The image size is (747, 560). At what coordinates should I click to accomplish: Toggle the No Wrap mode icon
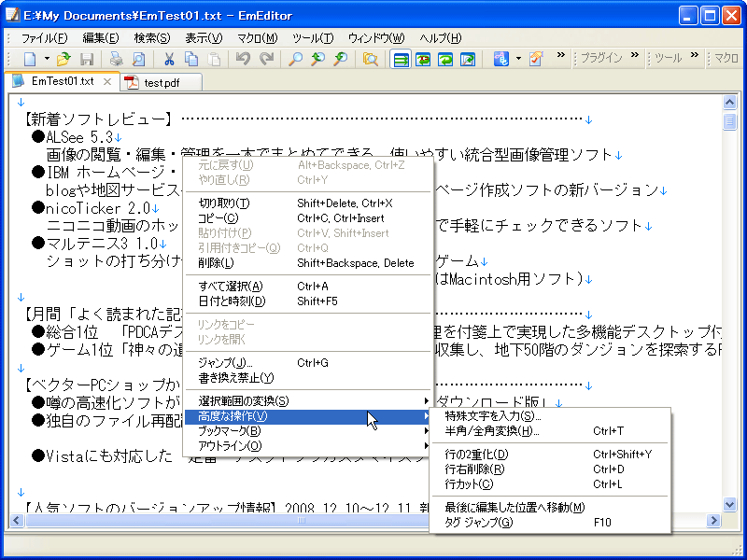[401, 60]
